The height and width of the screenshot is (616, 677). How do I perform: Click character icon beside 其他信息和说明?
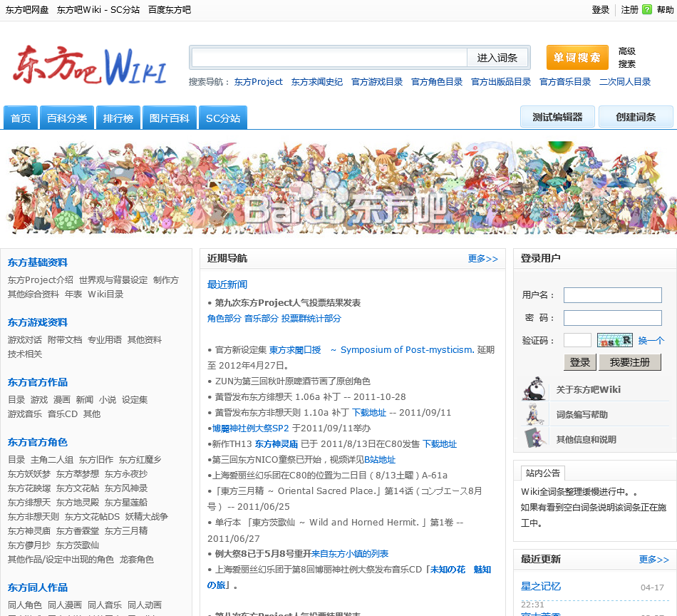(534, 438)
